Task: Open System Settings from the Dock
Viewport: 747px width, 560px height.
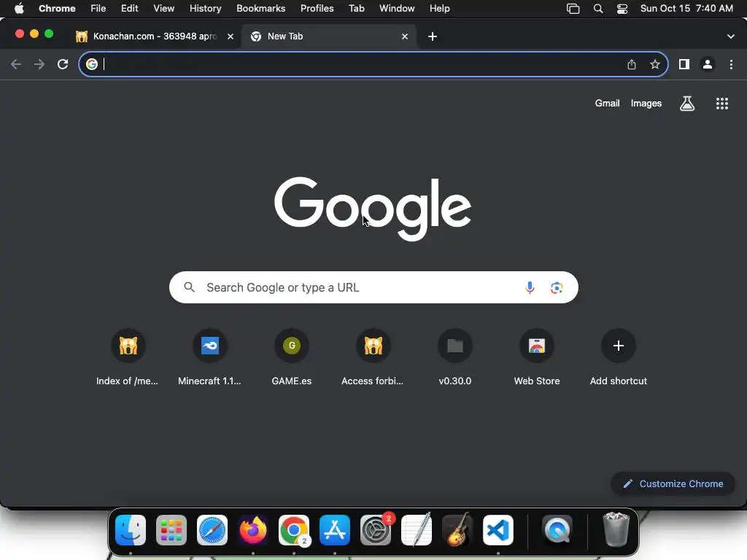Action: [376, 530]
